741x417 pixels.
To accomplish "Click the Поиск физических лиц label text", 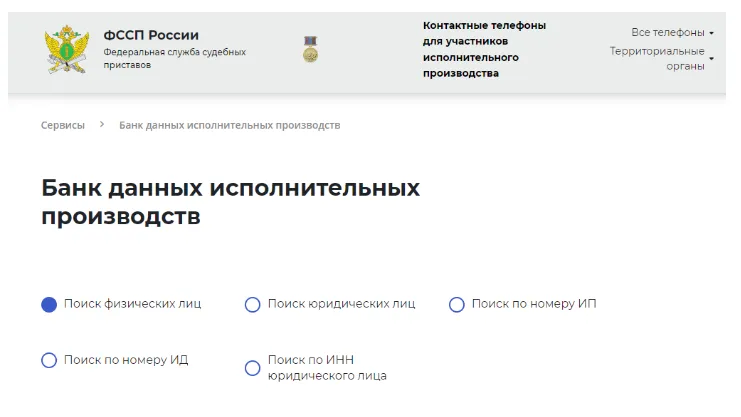I will [132, 304].
